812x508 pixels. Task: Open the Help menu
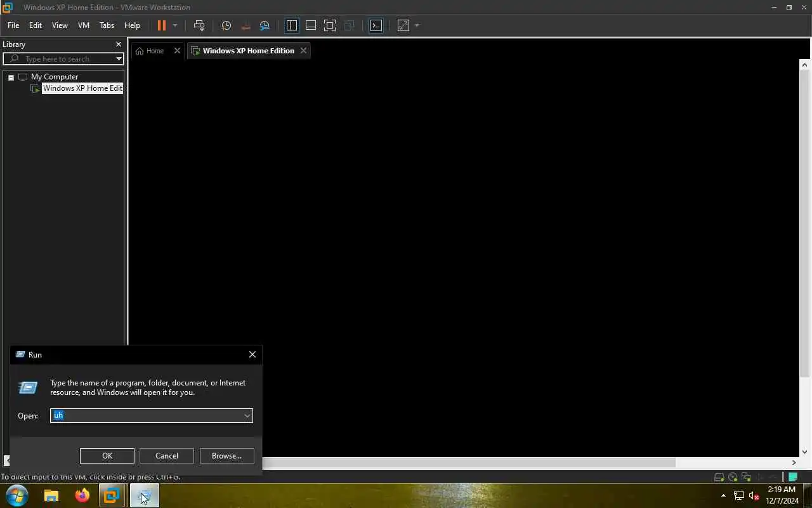132,25
